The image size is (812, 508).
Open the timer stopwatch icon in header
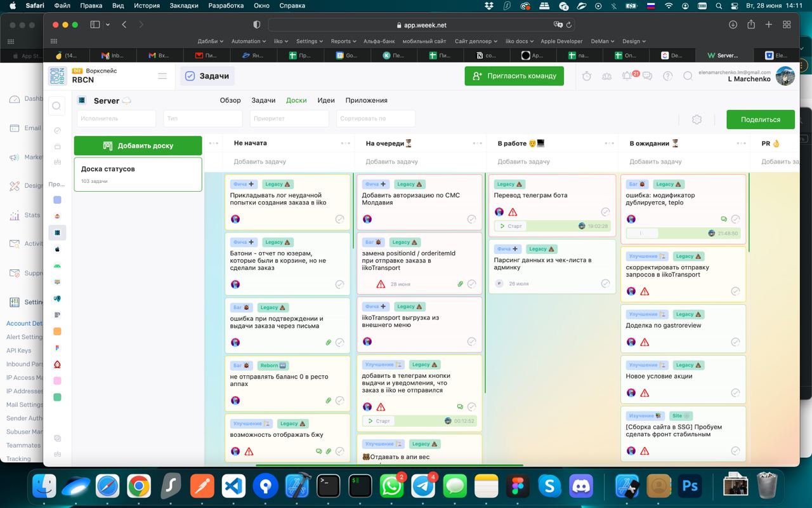pos(587,76)
